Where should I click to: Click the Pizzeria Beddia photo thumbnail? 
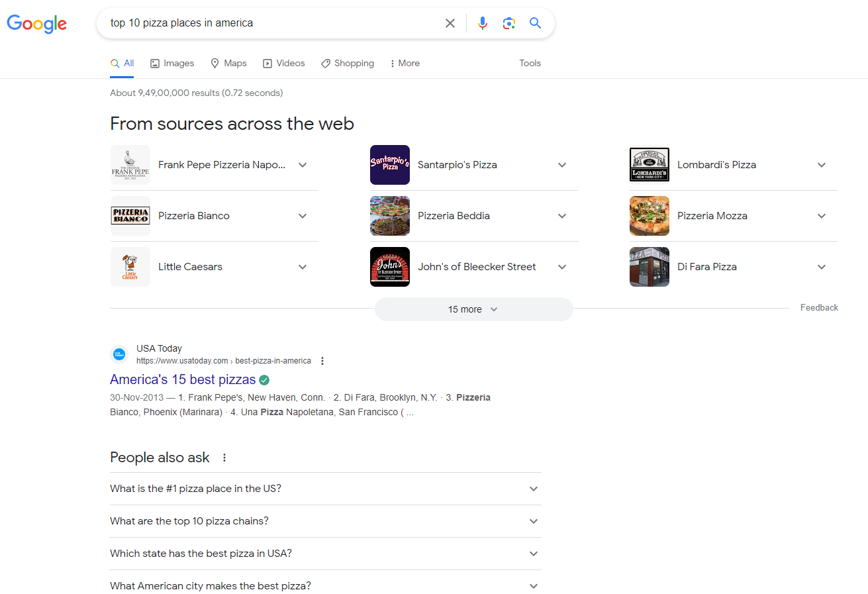[x=390, y=216]
